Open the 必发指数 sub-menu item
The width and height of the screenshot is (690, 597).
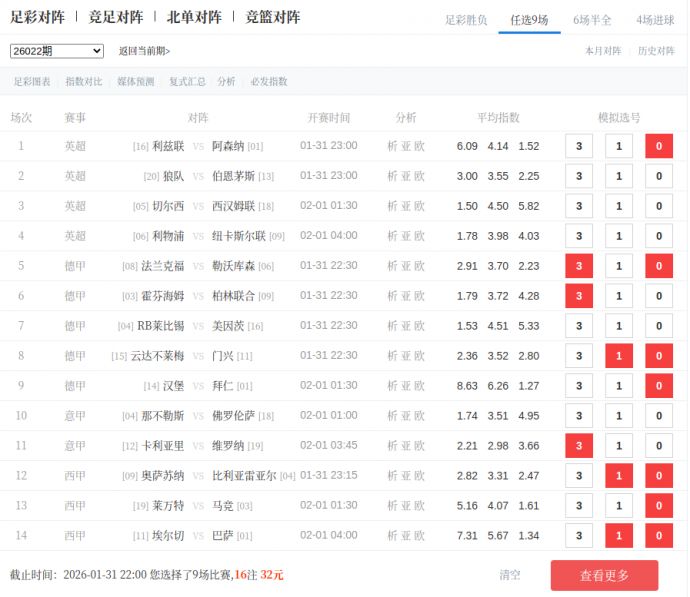point(269,82)
